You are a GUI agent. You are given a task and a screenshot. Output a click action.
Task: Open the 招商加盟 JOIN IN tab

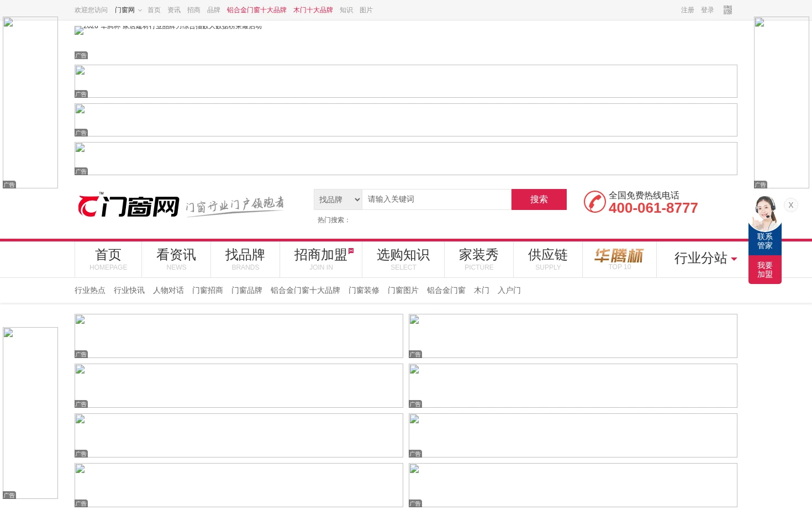point(321,259)
